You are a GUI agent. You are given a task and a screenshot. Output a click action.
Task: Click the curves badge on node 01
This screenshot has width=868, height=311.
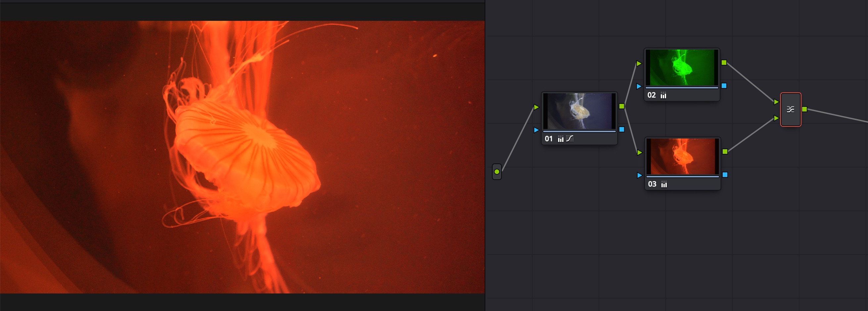[569, 138]
